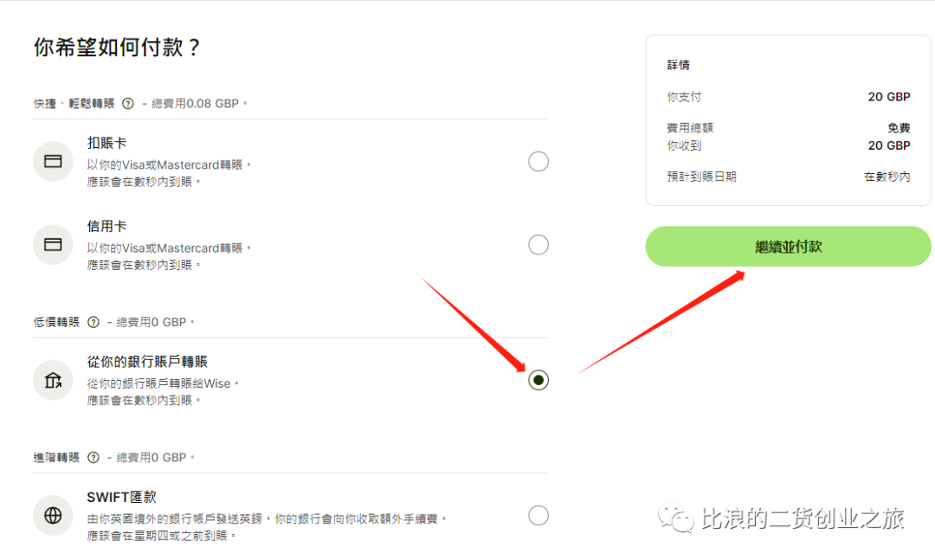Image resolution: width=935 pixels, height=560 pixels.
Task: Click the SWIFT匯款 option title
Action: 122,497
